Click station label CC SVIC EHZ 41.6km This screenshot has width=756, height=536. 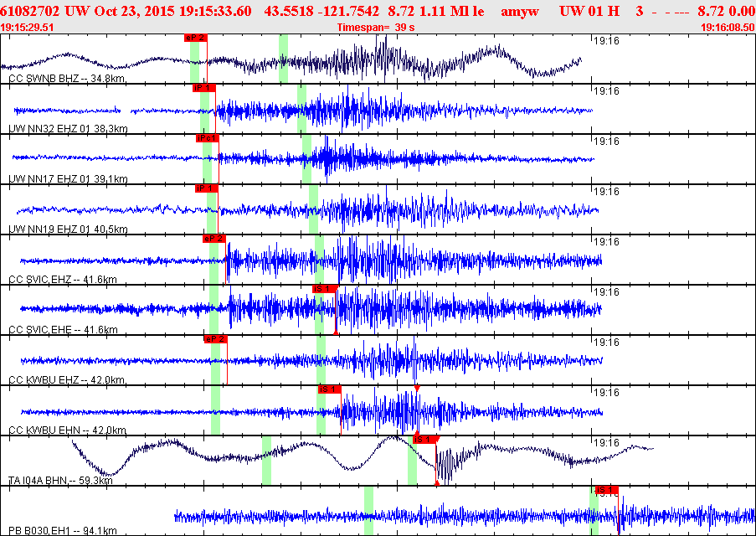63,280
